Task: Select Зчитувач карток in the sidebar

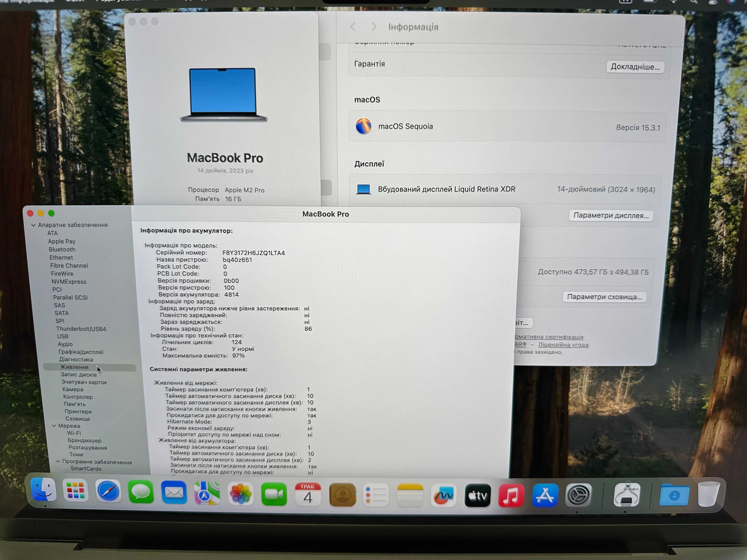Action: 84,382
